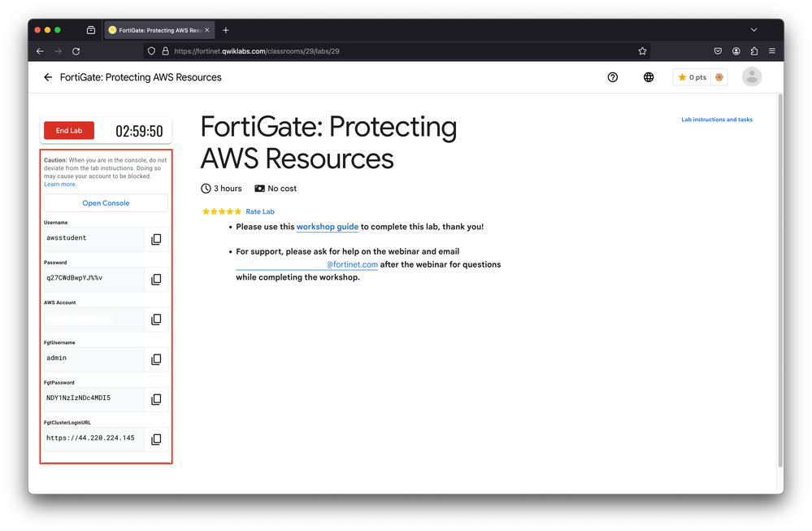This screenshot has height=531, width=812.
Task: Open the help question mark icon
Action: pos(613,77)
